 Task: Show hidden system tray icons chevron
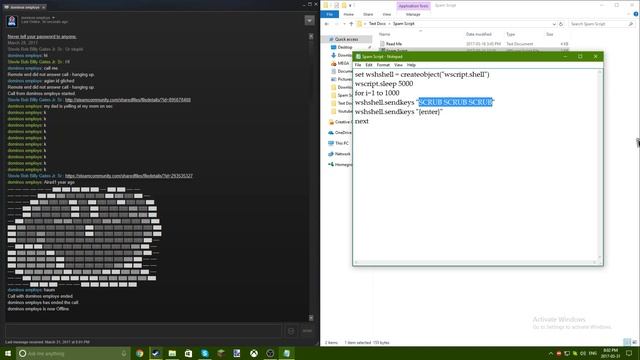pyautogui.click(x=550, y=353)
